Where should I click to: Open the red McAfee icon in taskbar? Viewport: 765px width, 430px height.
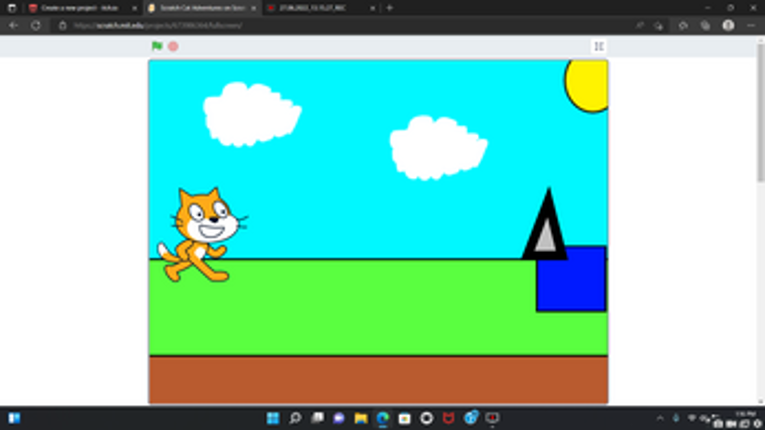(x=448, y=418)
